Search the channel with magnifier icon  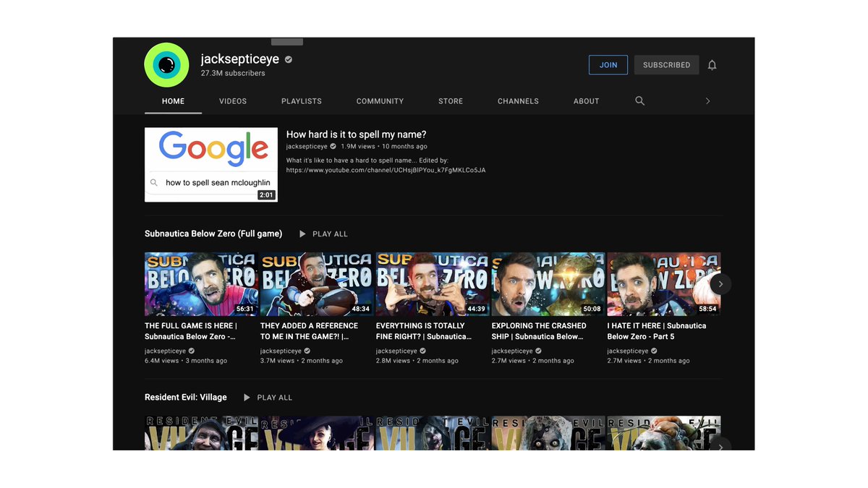pyautogui.click(x=639, y=101)
